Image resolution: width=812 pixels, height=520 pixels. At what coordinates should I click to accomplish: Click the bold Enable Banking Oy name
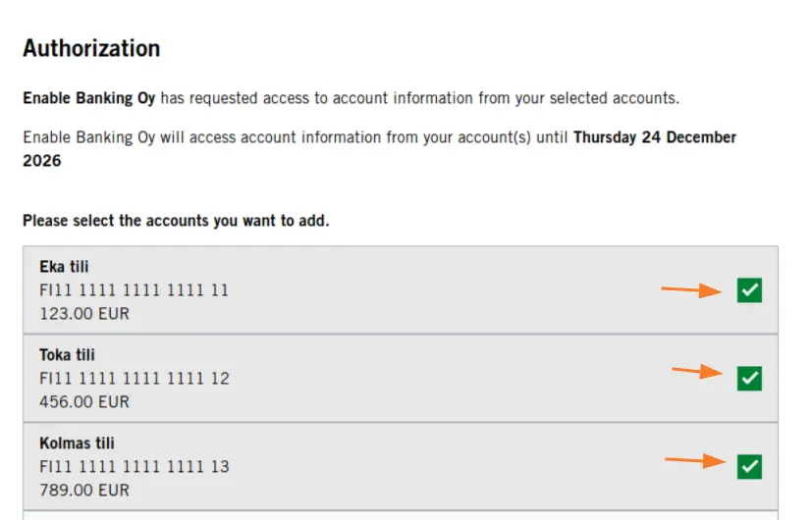[x=89, y=98]
